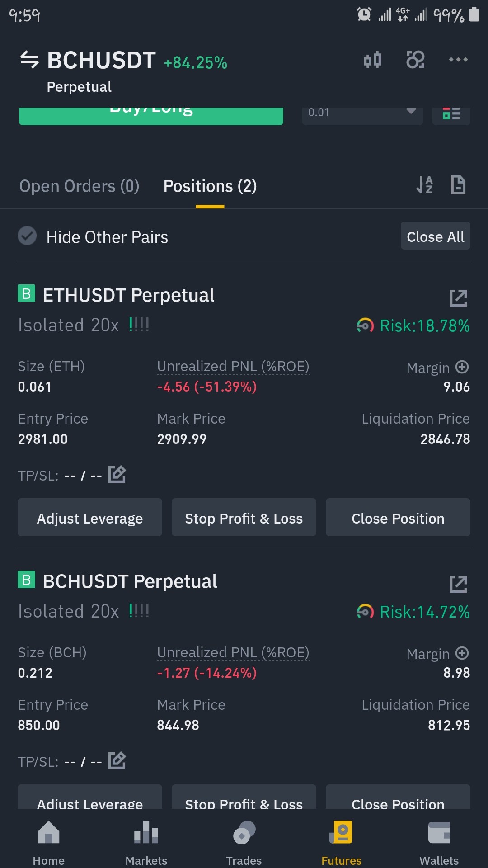Adjust Leverage on the ETHUSDT position

pos(90,518)
